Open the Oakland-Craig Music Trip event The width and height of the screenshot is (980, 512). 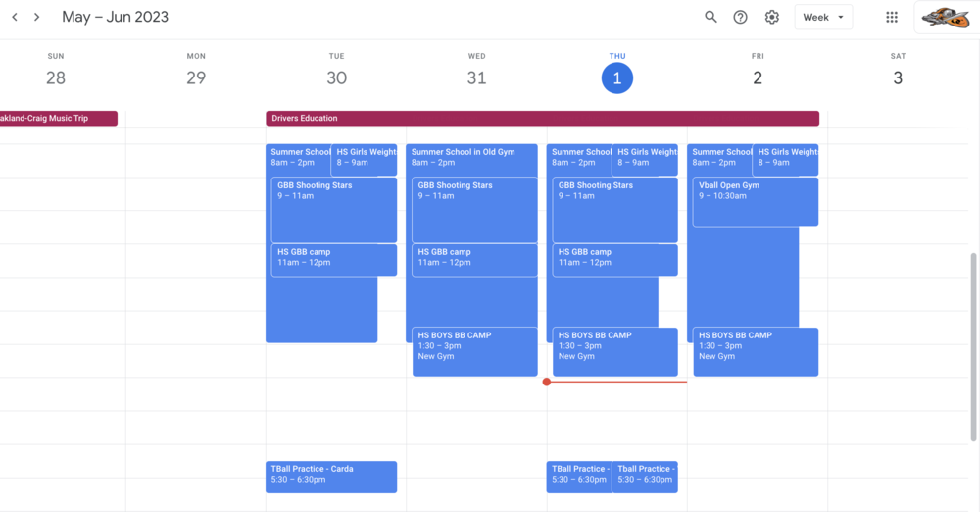tap(59, 119)
